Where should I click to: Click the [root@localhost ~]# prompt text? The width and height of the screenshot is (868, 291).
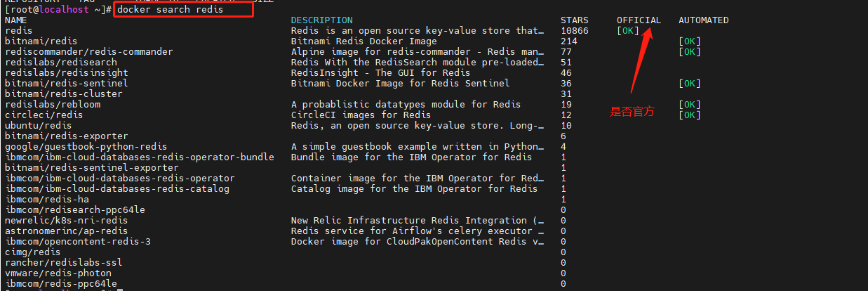(x=58, y=10)
